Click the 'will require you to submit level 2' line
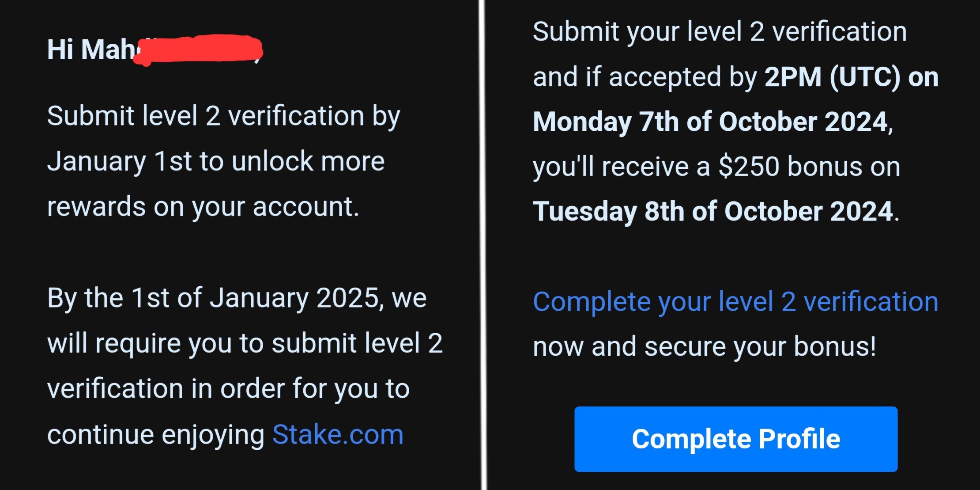This screenshot has height=490, width=980. (245, 343)
